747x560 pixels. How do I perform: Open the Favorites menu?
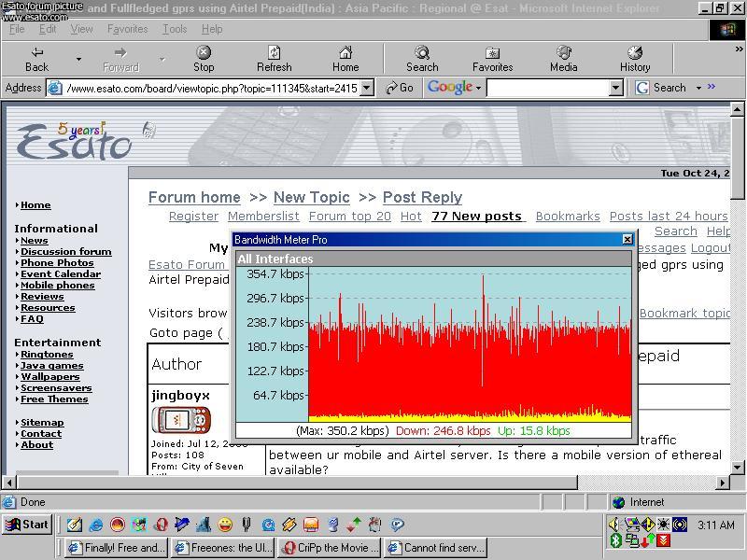coord(128,29)
